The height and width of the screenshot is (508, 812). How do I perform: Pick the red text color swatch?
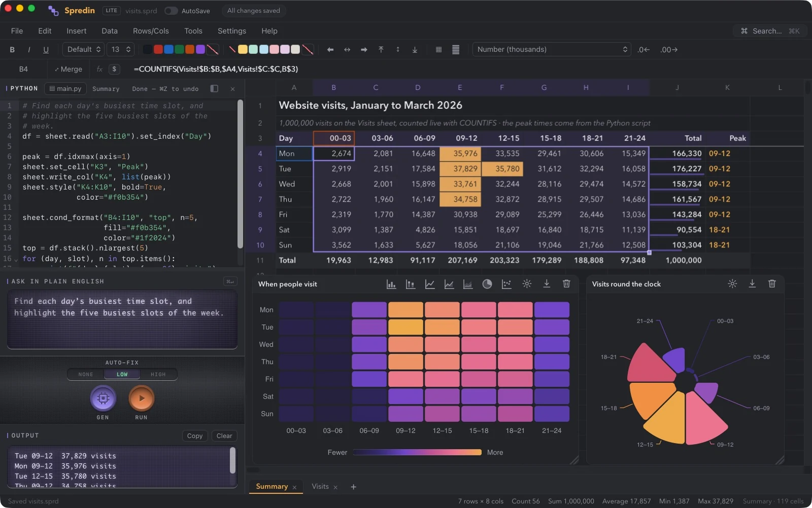click(158, 49)
